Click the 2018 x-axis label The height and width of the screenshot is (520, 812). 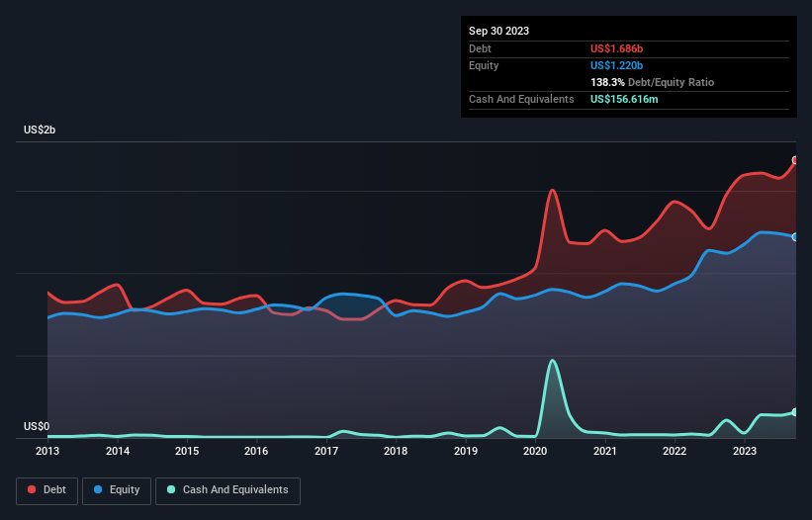pos(396,451)
